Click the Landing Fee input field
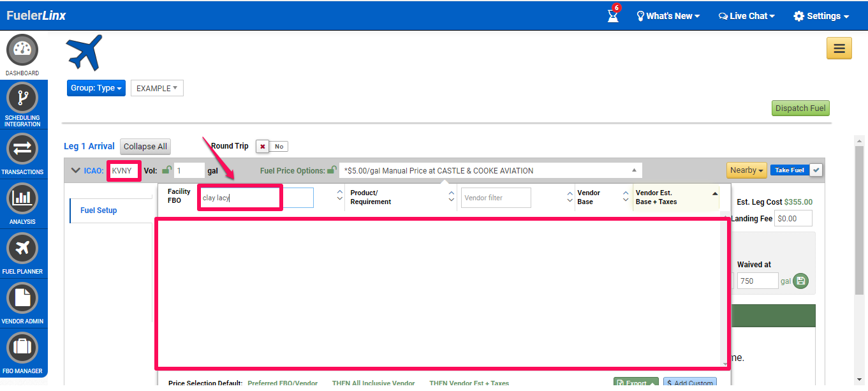868x391 pixels. 793,218
